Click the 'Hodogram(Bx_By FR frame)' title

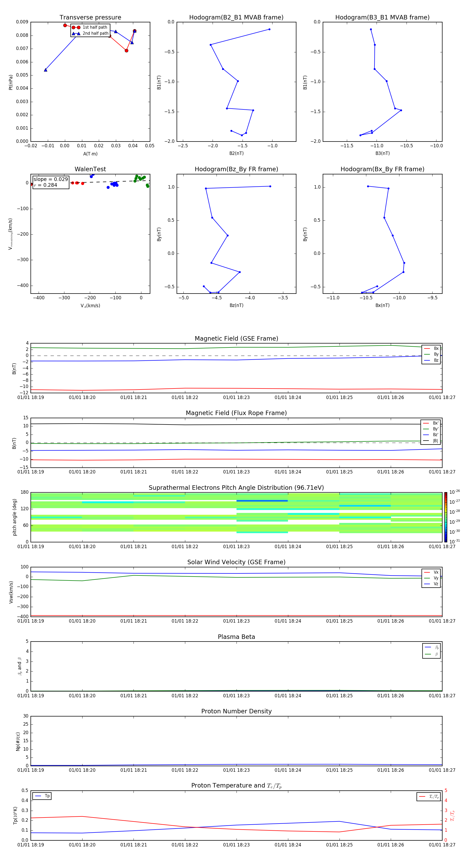382,169
